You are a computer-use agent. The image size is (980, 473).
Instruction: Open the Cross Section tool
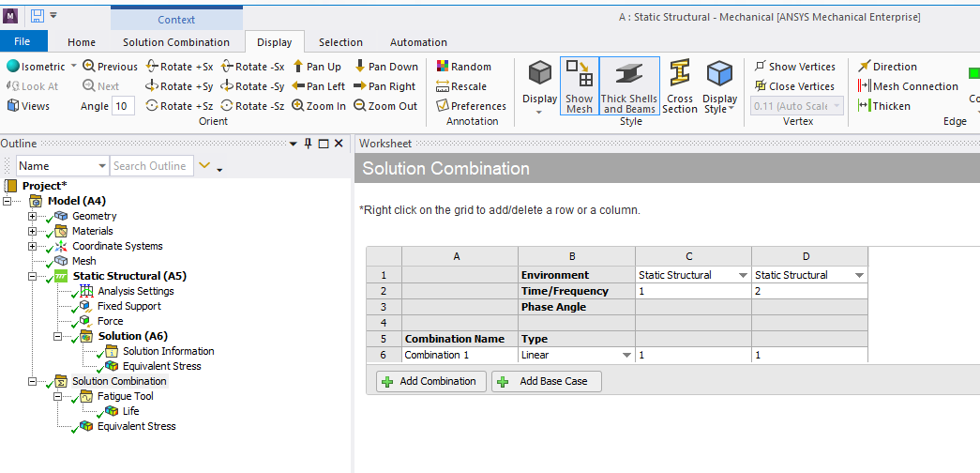pos(679,86)
